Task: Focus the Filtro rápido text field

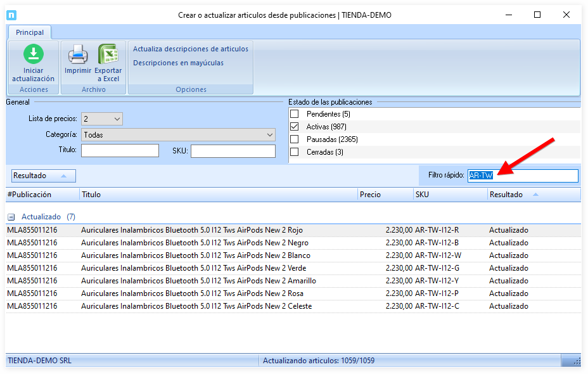Action: (522, 176)
